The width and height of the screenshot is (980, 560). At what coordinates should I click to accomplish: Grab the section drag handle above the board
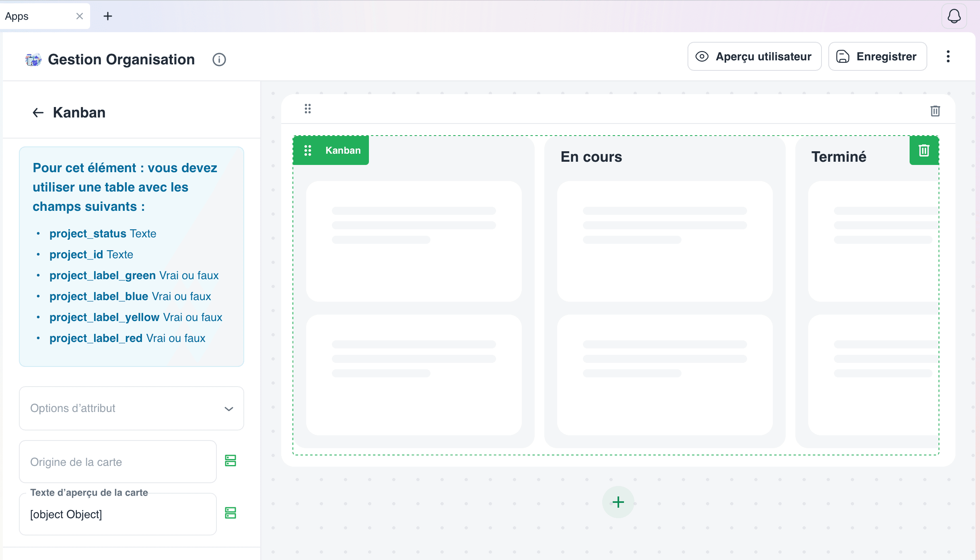[x=308, y=109]
